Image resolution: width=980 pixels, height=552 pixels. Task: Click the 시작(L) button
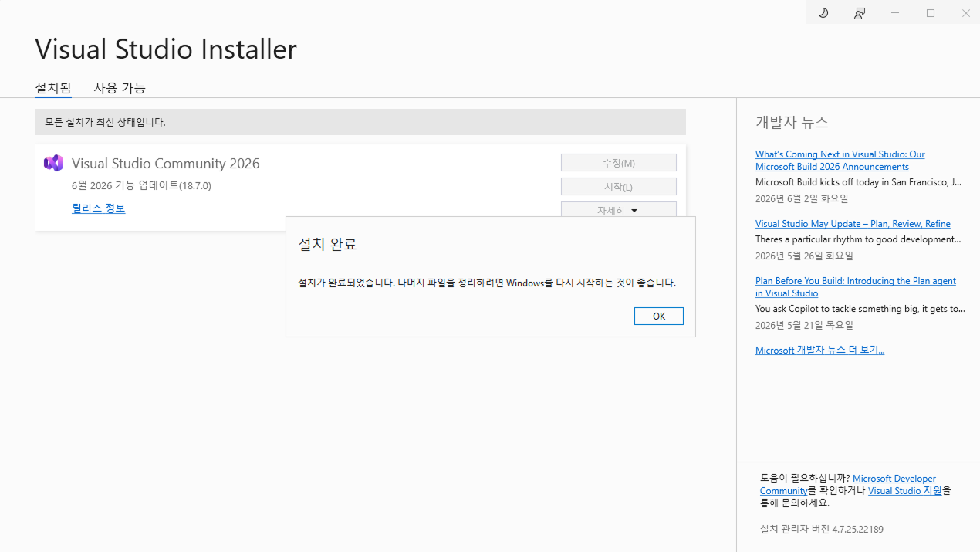619,187
